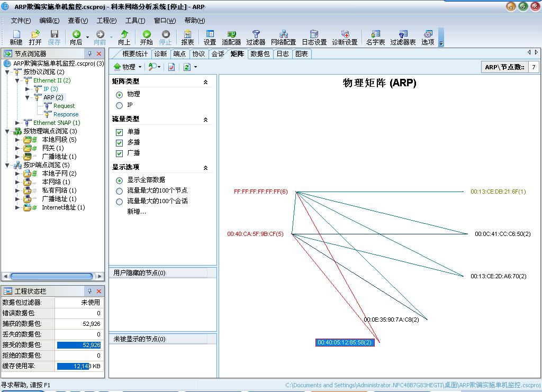Click the 新增... link in display options

point(137,212)
